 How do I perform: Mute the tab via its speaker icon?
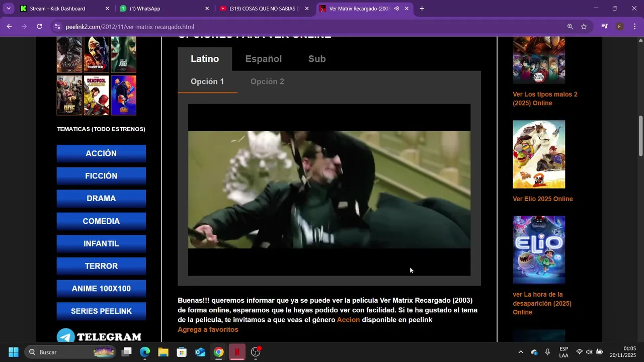click(396, 9)
